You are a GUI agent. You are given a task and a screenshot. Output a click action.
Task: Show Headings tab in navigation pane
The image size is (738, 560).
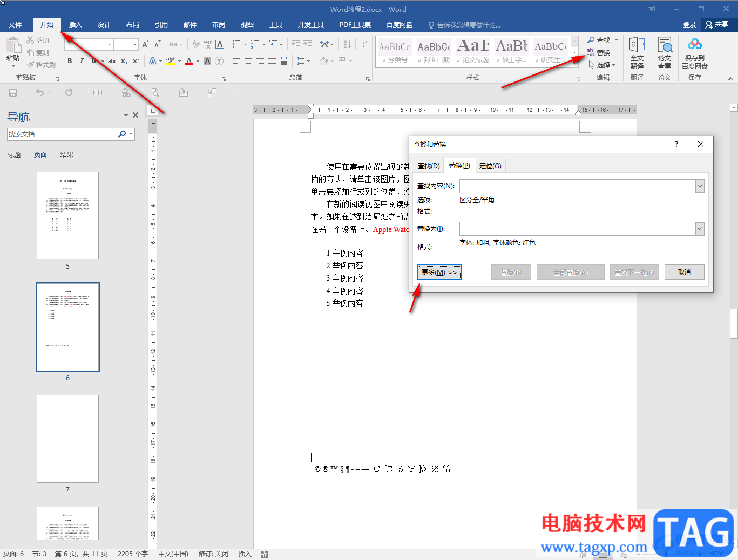pos(14,155)
